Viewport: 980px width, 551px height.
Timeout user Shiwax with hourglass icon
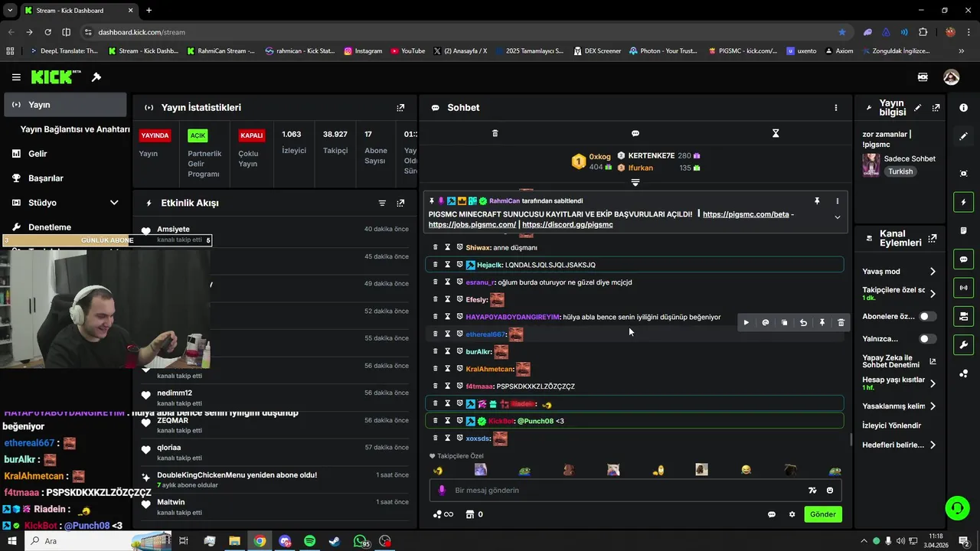(x=448, y=247)
